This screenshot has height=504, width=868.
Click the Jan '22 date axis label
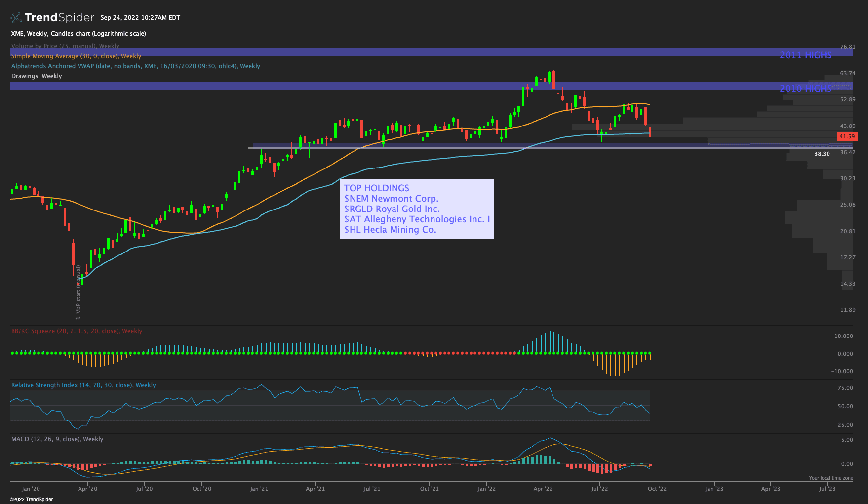(486, 489)
